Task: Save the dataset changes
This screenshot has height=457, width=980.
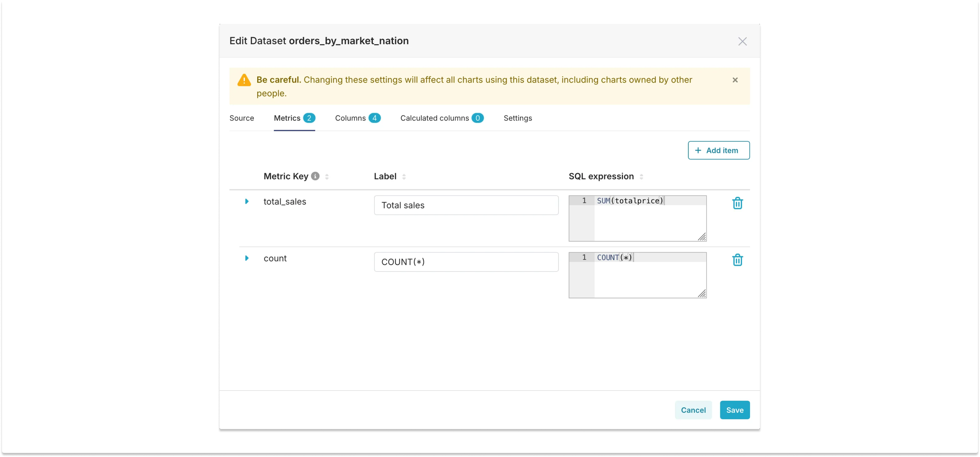Action: pos(734,410)
